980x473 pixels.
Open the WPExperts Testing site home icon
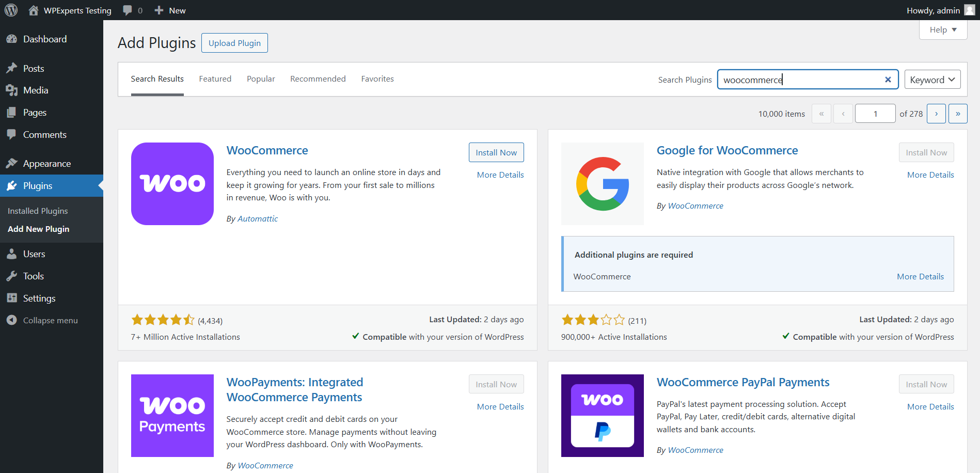pos(34,10)
